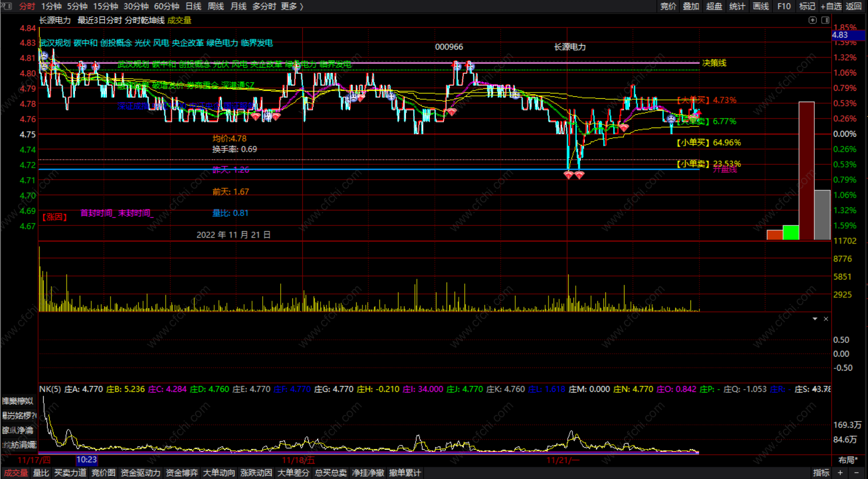Select the 涨跌动因 indicator tab
The height and width of the screenshot is (479, 868).
tap(256, 473)
